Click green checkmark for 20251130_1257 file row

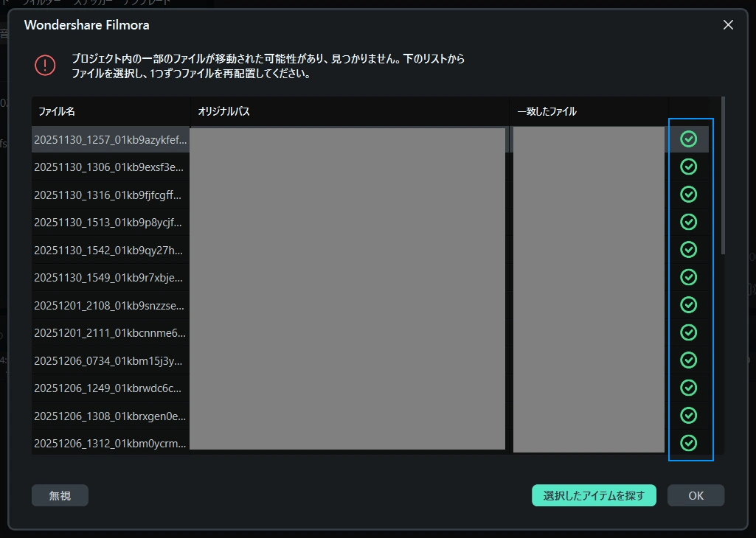tap(688, 139)
